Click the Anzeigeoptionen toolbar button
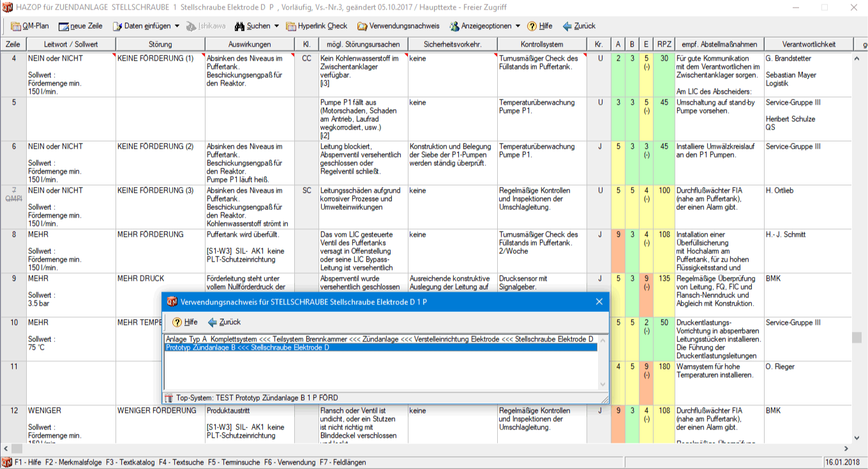The width and height of the screenshot is (868, 469). 481,26
